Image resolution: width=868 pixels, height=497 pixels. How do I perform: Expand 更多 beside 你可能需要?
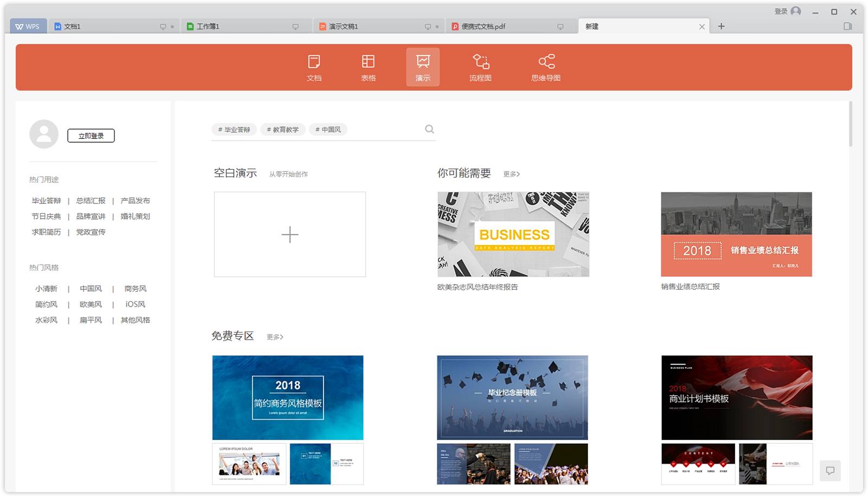(512, 174)
